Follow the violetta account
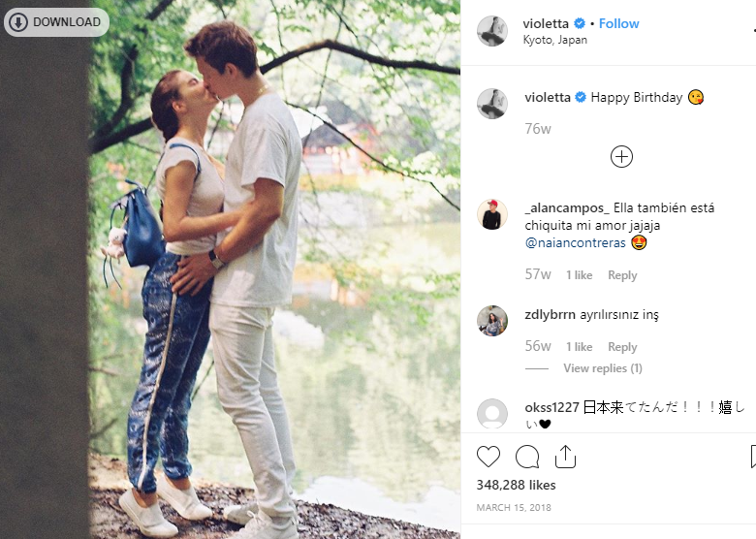Image resolution: width=756 pixels, height=539 pixels. click(618, 23)
